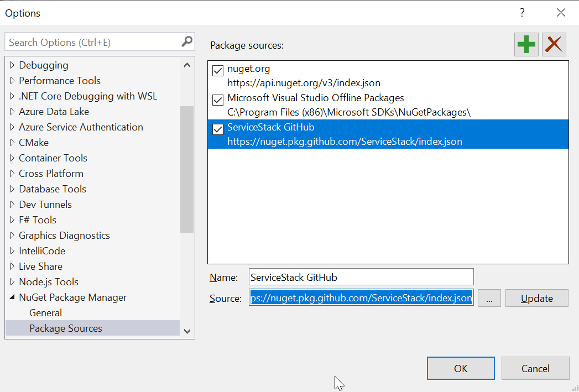Expand the Performance Tools node
579x392 pixels.
(12, 81)
